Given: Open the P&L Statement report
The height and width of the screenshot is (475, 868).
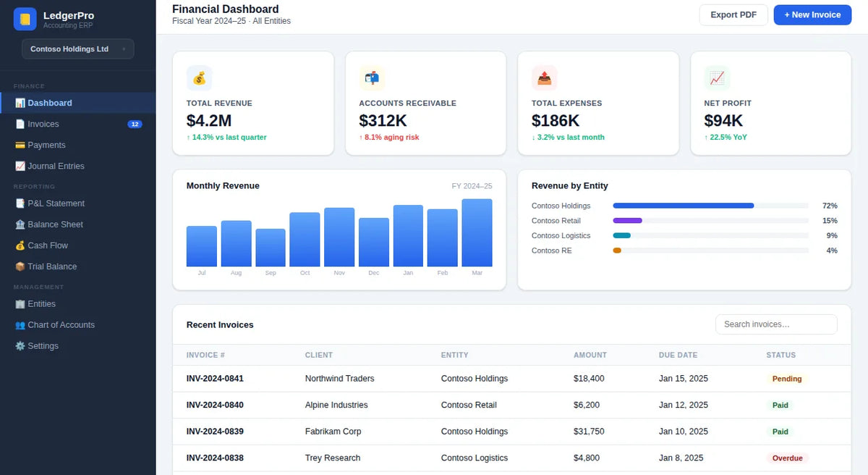Looking at the screenshot, I should point(77,203).
